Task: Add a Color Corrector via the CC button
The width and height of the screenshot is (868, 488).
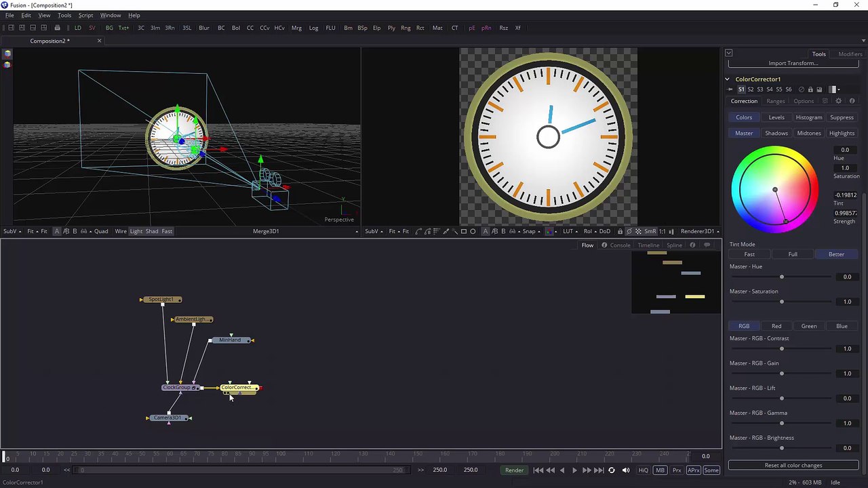Action: tap(250, 28)
